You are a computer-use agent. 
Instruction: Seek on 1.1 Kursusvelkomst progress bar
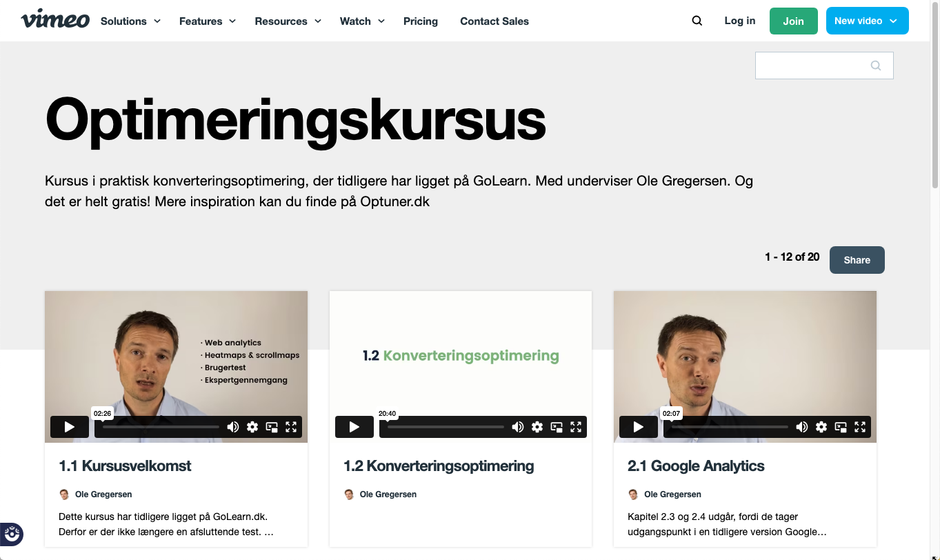[x=161, y=427]
